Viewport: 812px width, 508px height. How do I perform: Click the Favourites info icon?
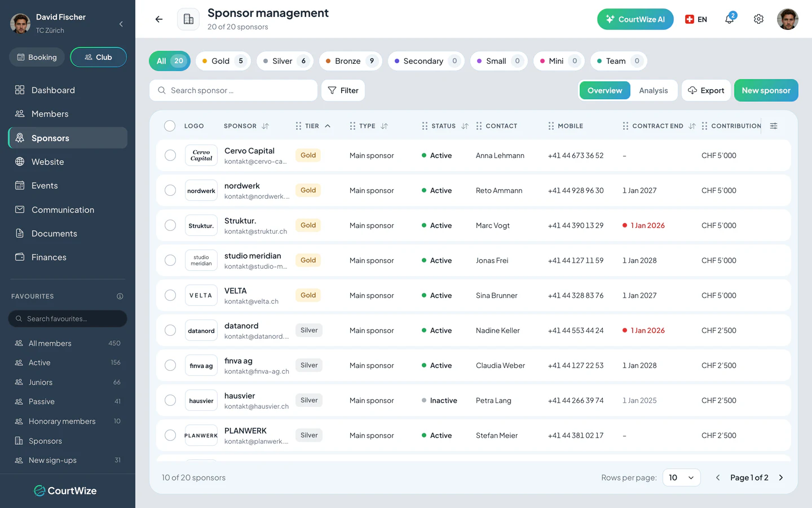[120, 296]
